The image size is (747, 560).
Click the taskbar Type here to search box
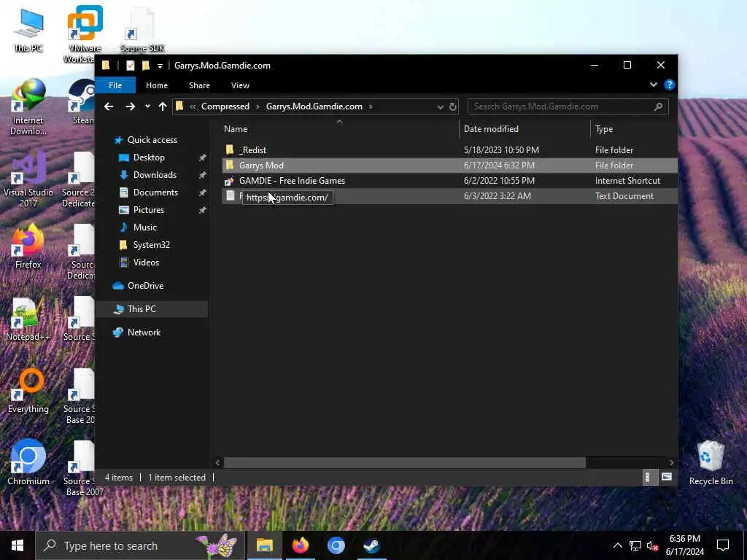point(140,545)
